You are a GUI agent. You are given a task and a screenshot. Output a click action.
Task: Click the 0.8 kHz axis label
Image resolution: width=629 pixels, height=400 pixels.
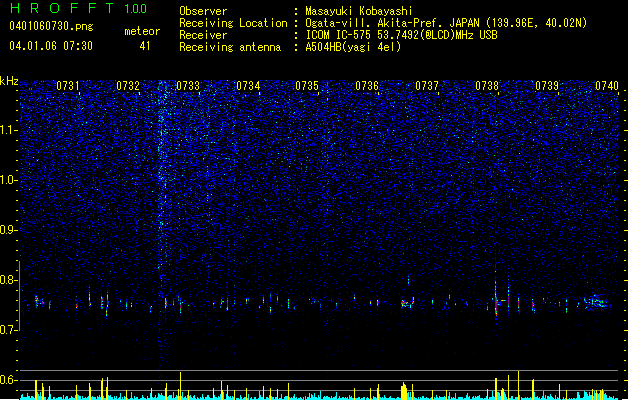pyautogui.click(x=8, y=280)
